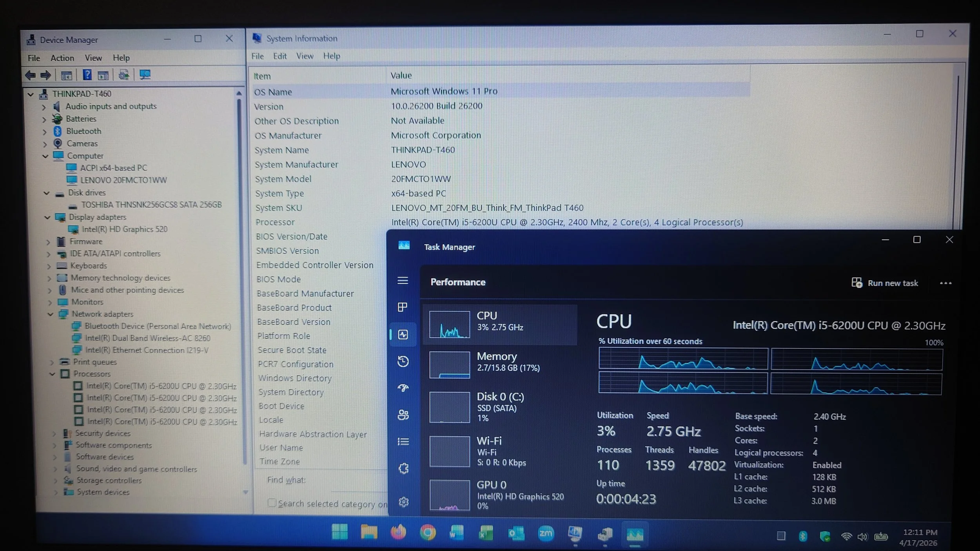Viewport: 980px width, 551px height.
Task: Select Intel(R) Dual Band Wireless-AC 8260
Action: tap(148, 338)
